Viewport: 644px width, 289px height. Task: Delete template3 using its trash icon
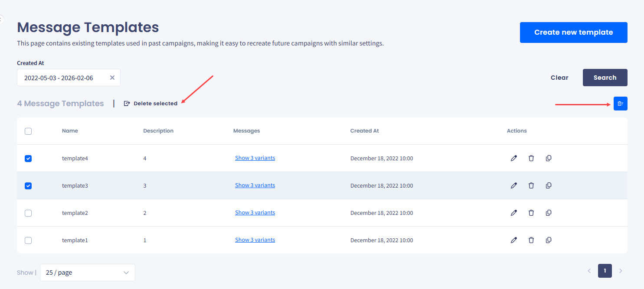(x=531, y=185)
